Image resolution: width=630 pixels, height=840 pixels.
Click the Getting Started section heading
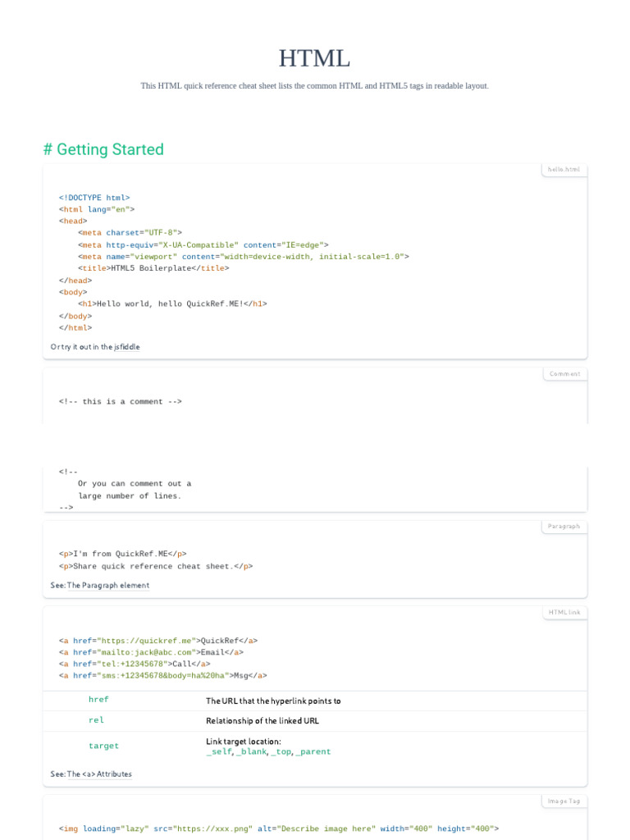click(x=103, y=149)
